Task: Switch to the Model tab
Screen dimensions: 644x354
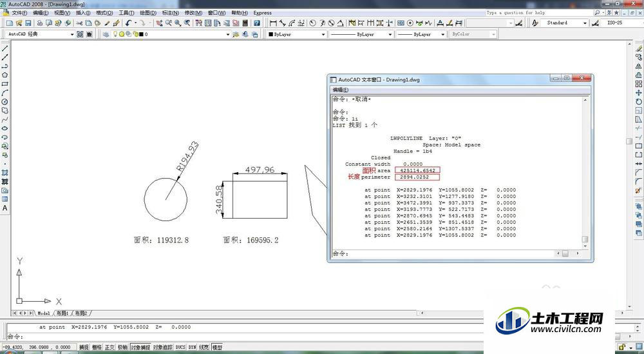Action: coord(44,313)
